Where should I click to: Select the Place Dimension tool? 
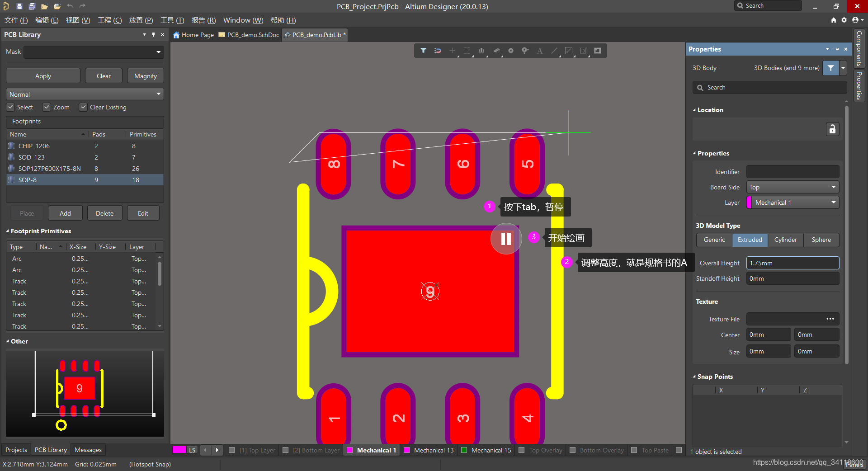pos(583,51)
